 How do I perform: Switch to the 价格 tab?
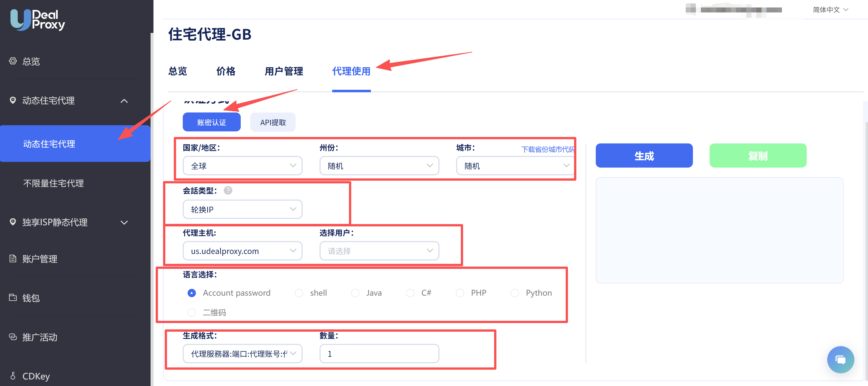click(x=226, y=71)
